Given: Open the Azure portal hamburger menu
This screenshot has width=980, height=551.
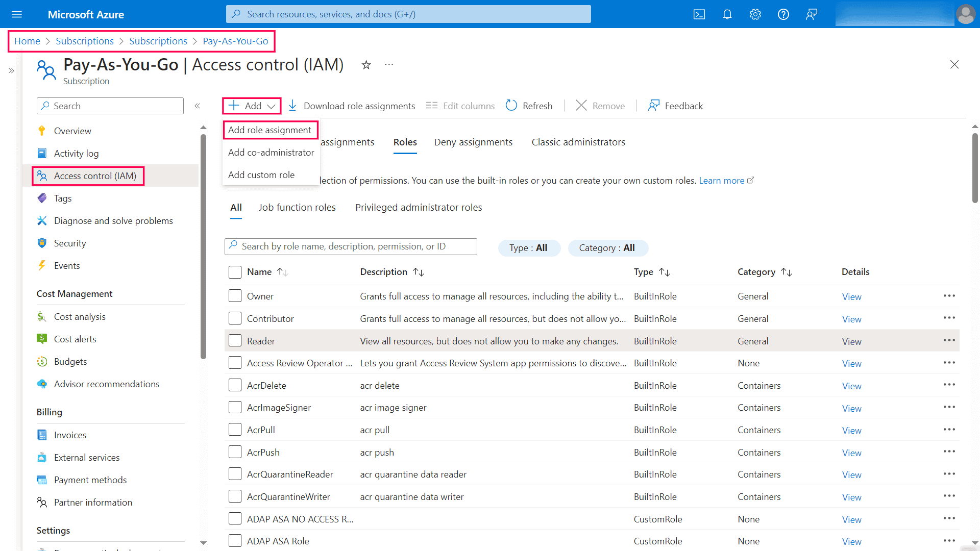Looking at the screenshot, I should (x=17, y=14).
